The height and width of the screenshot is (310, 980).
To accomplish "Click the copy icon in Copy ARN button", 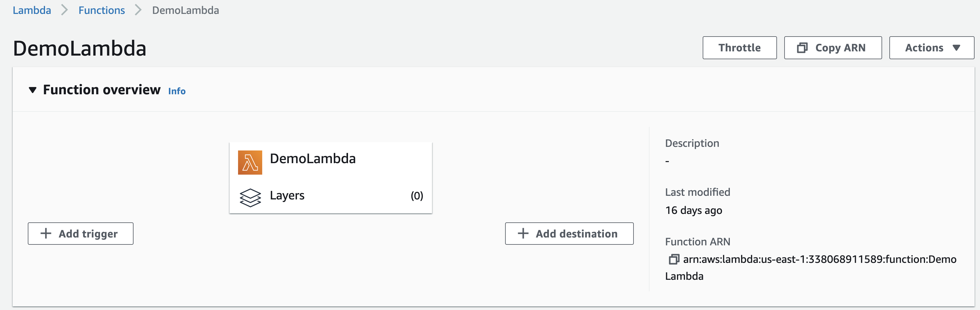I will pos(802,48).
